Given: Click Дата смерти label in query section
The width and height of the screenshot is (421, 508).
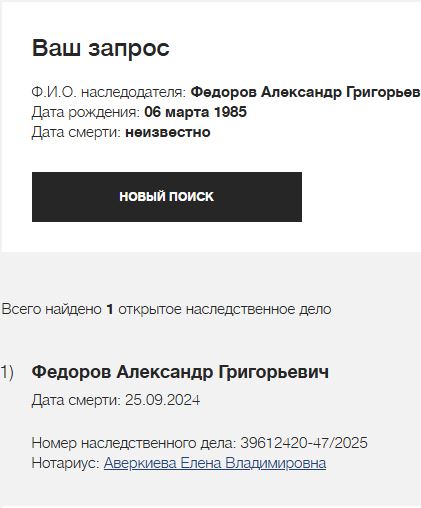Looking at the screenshot, I should coord(76,132).
